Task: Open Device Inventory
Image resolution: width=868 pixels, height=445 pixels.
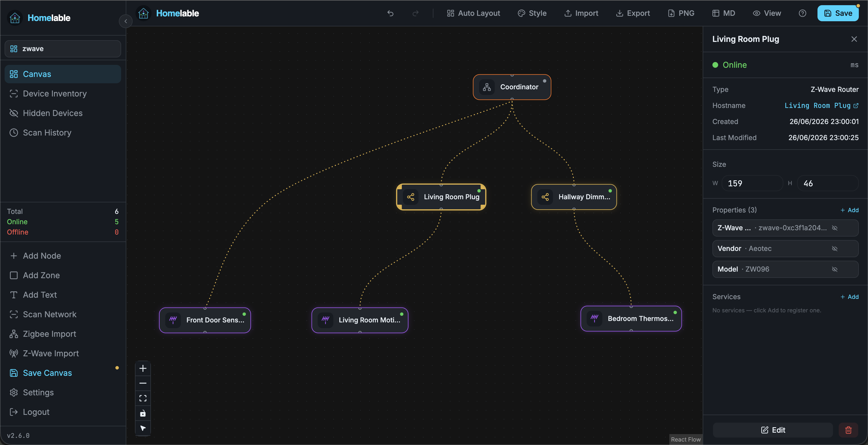Action: [63, 94]
